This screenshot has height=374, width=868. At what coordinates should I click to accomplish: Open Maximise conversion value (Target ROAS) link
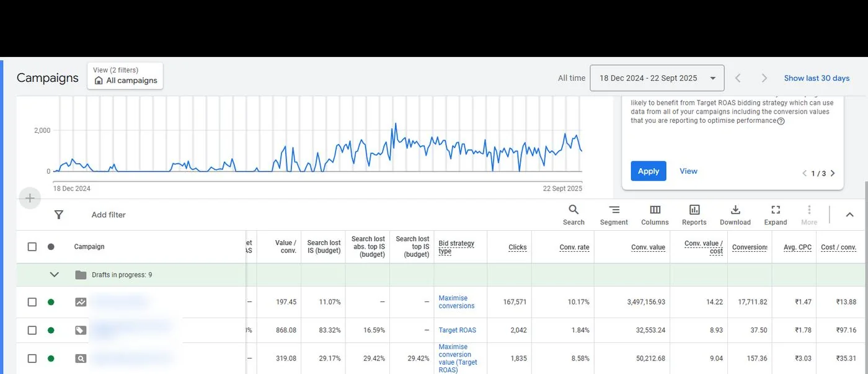coord(458,358)
